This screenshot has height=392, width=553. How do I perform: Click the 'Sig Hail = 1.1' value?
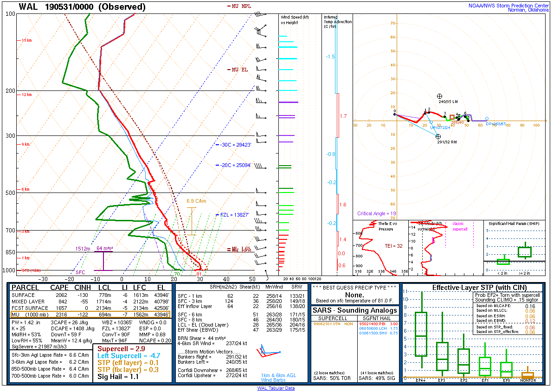tap(118, 377)
